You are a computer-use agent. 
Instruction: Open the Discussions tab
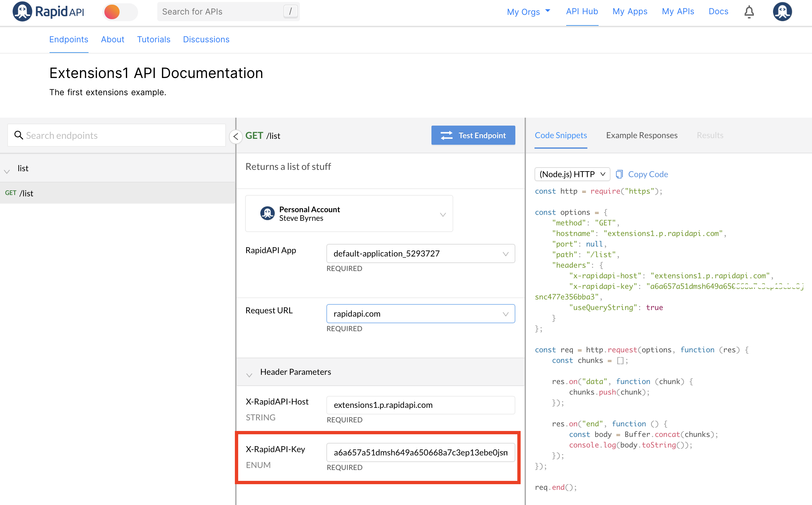point(206,39)
